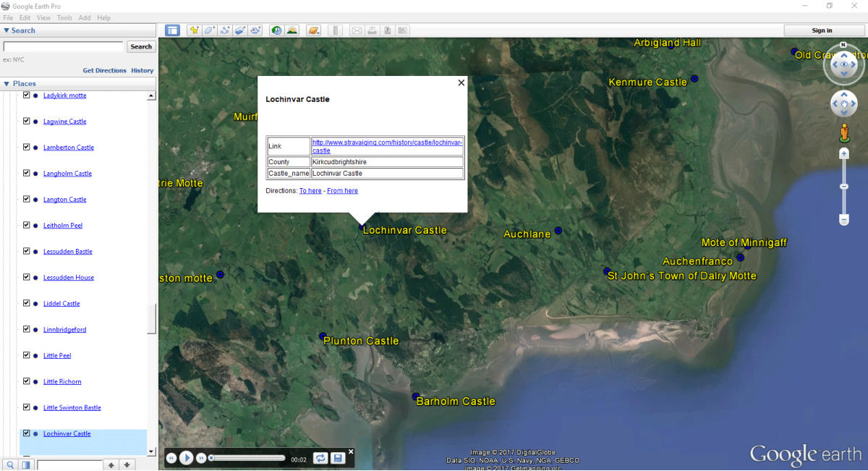The image size is (868, 471).
Task: Close the tour playback controls
Action: [x=351, y=451]
